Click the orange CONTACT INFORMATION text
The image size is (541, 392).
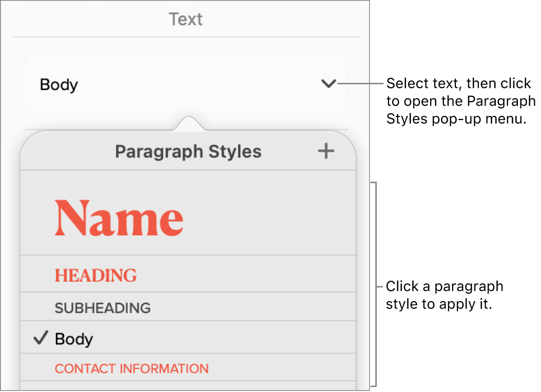click(131, 368)
